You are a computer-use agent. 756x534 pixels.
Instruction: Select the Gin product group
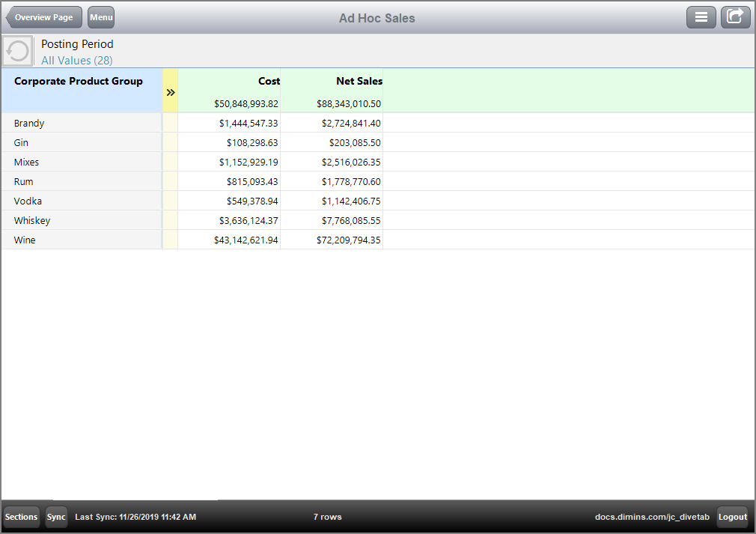pyautogui.click(x=22, y=143)
